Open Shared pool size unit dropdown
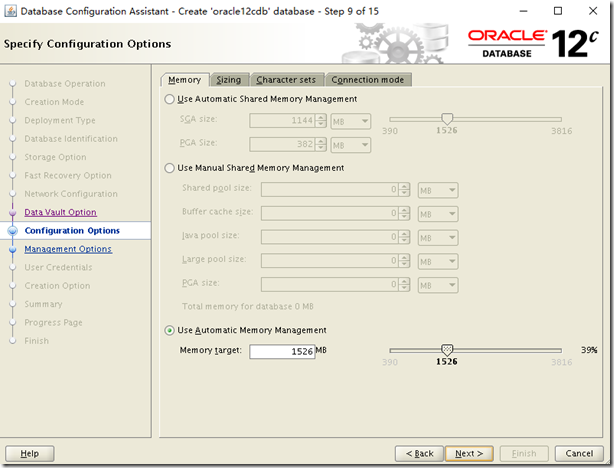Screen dimensions: 614x468 [438, 190]
